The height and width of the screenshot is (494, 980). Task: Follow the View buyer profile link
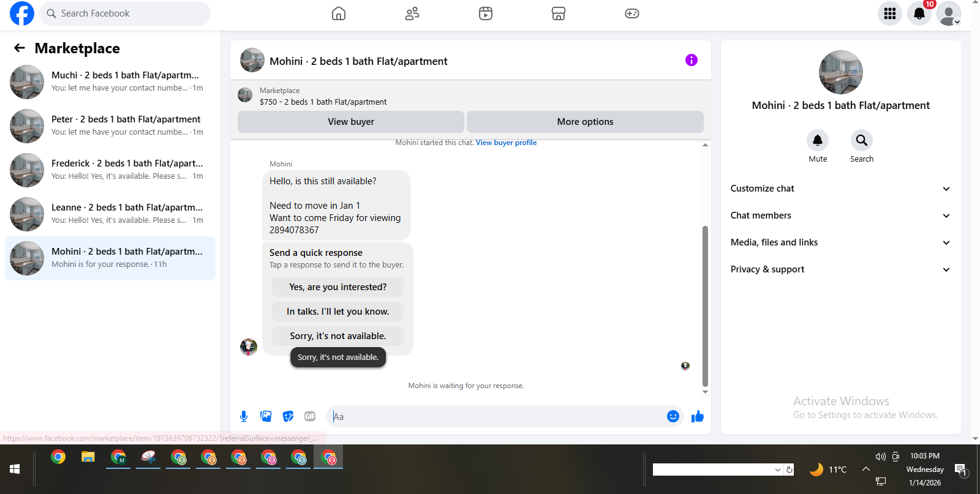(506, 143)
